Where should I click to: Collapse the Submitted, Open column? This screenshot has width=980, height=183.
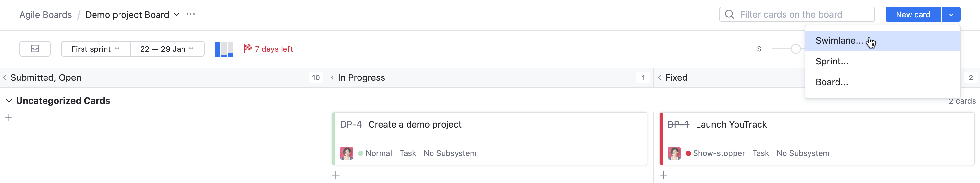pos(5,78)
